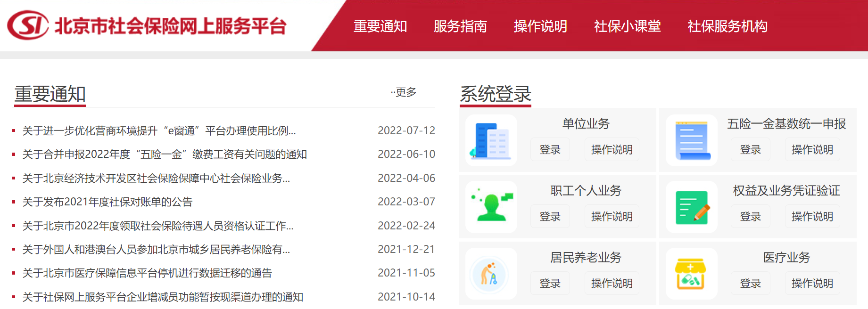Open the 重要通知 navigation menu item
Viewport: 868px width, 309px height.
[380, 26]
